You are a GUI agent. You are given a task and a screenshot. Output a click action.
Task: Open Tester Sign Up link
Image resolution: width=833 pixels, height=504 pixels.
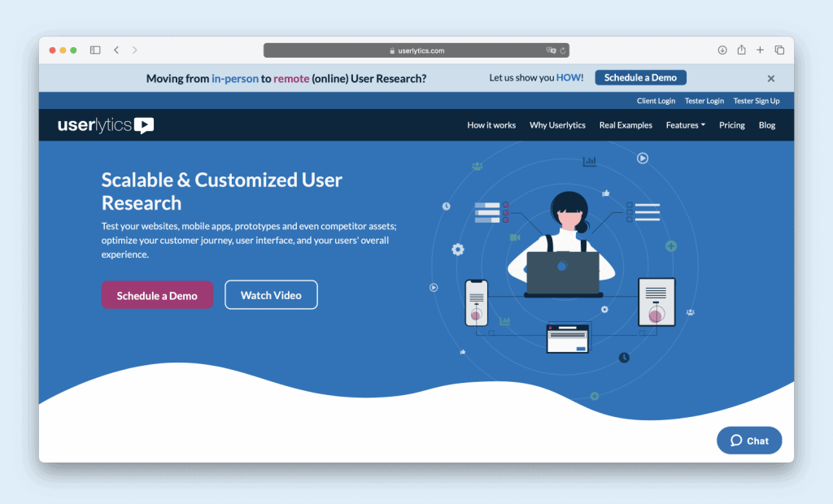(x=757, y=101)
